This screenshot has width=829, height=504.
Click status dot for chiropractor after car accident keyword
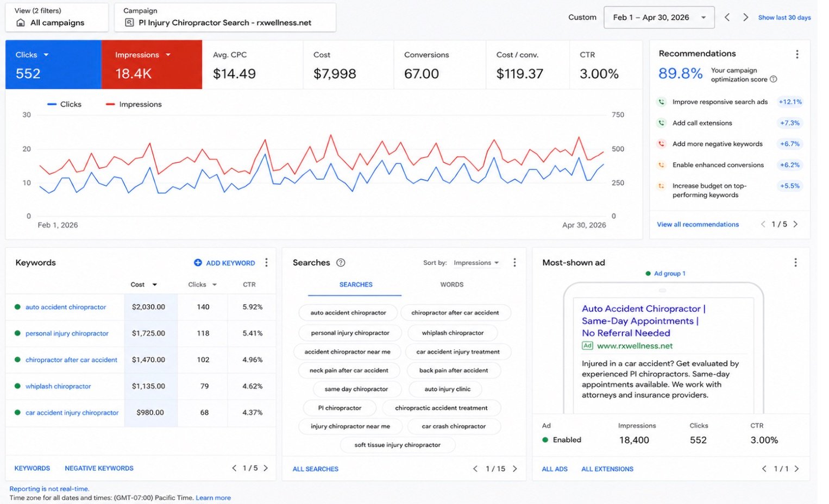(17, 360)
